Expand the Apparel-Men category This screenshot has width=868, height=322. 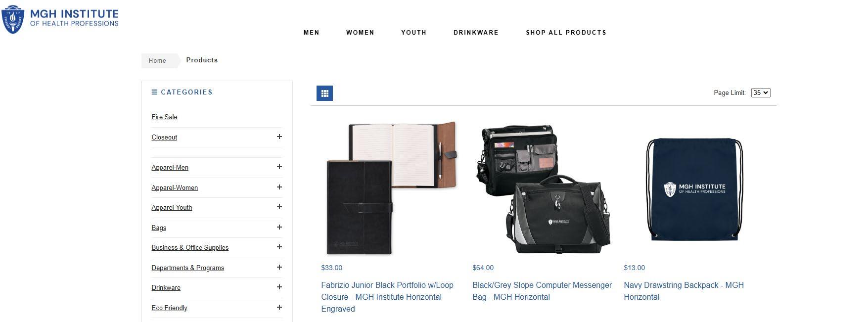pyautogui.click(x=279, y=167)
